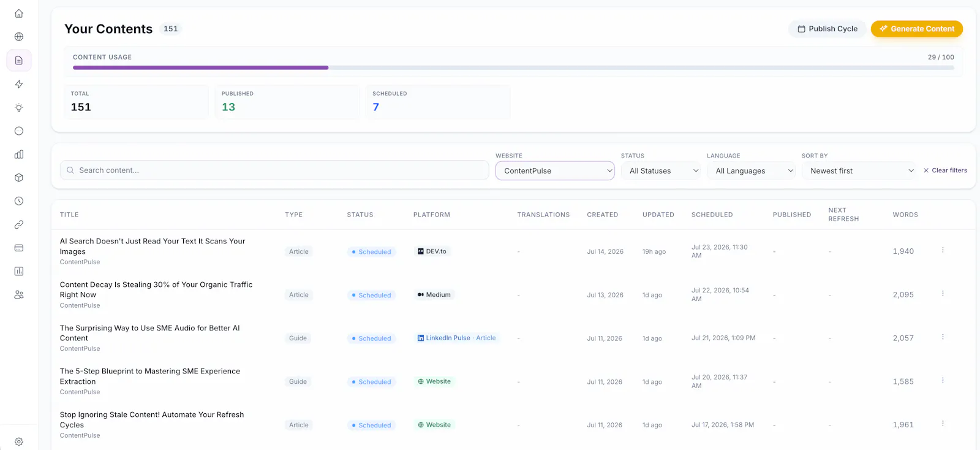Screen dimensions: 980x450
Task: Click Scheduled status on Content Decay row
Action: coord(372,296)
